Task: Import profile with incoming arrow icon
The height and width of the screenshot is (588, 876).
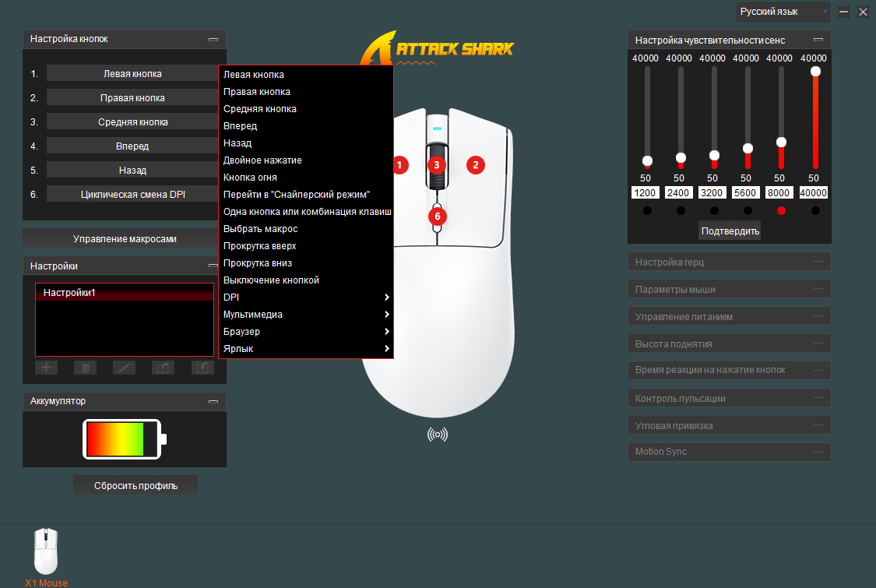Action: [x=202, y=368]
